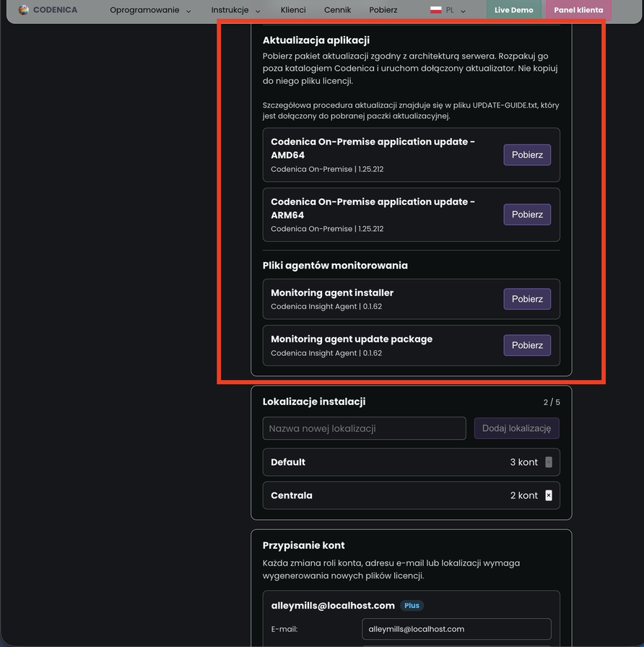The image size is (644, 647).
Task: Launch the Live Demo button
Action: [x=513, y=10]
